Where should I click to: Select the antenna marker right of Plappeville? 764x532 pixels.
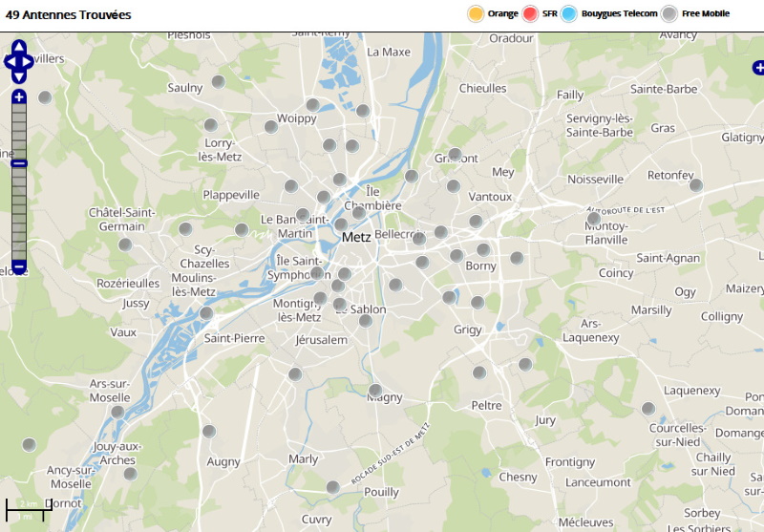[x=291, y=185]
